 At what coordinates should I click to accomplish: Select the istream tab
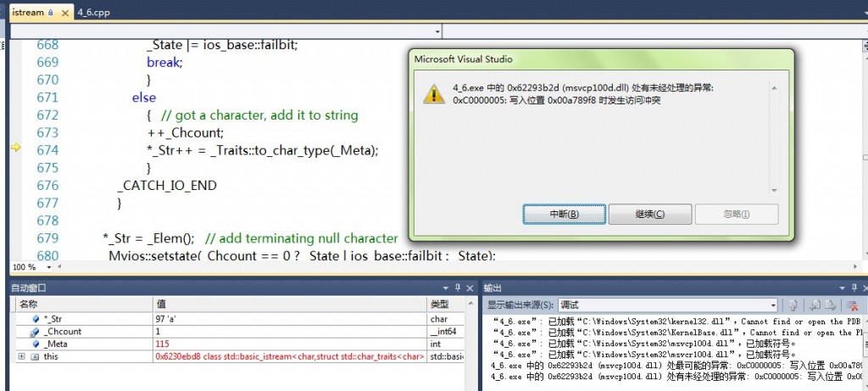(x=28, y=12)
